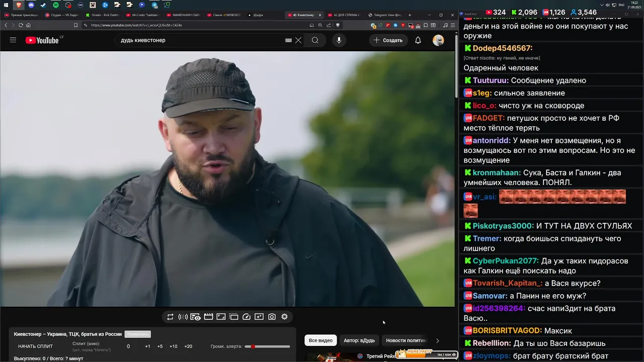Click the audio boost icon below player
644x362 pixels.
tap(183, 317)
